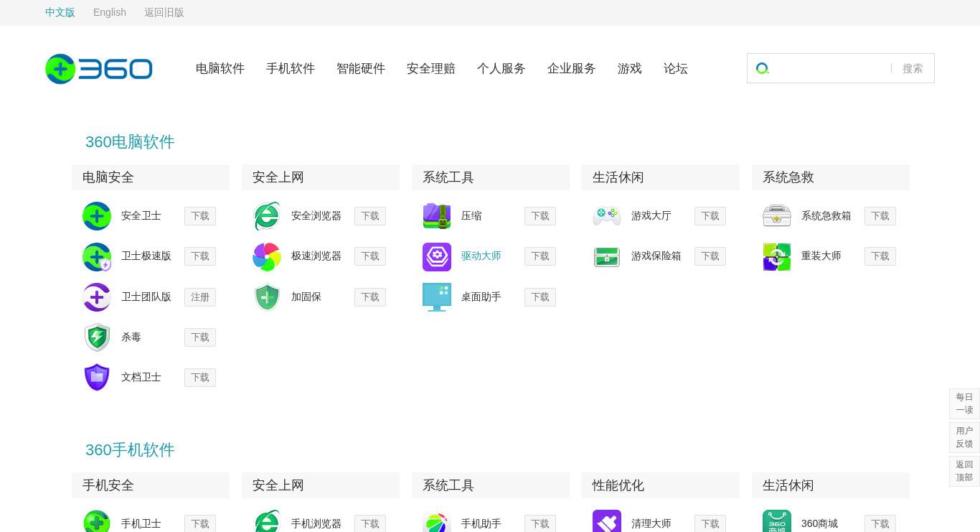Click the 手机卫士 icon
This screenshot has width=980, height=532.
97,521
